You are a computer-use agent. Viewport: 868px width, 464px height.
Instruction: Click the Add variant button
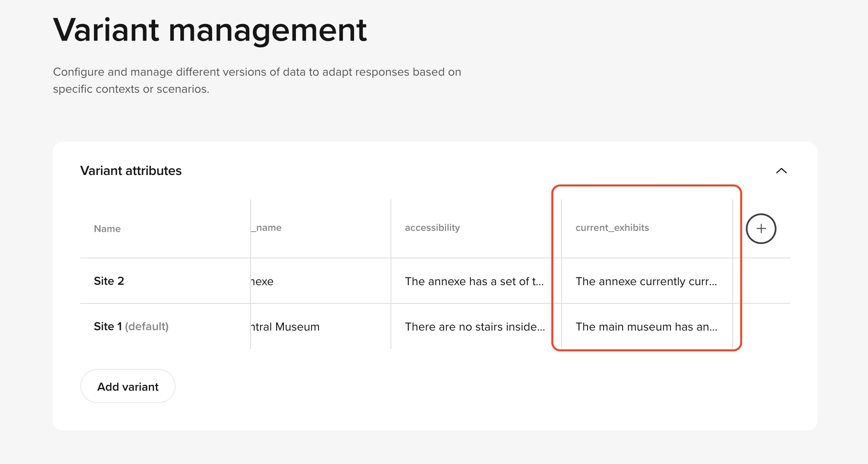[x=128, y=386]
